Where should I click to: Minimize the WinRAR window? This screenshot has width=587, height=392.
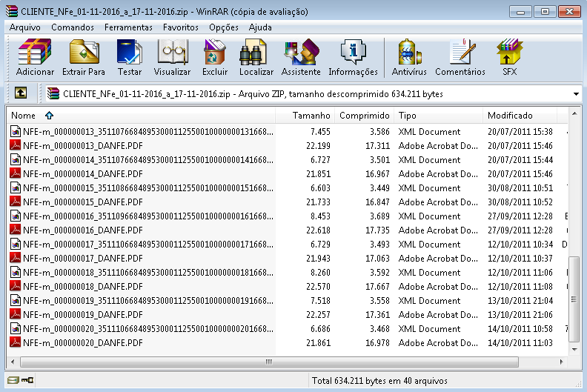520,12
